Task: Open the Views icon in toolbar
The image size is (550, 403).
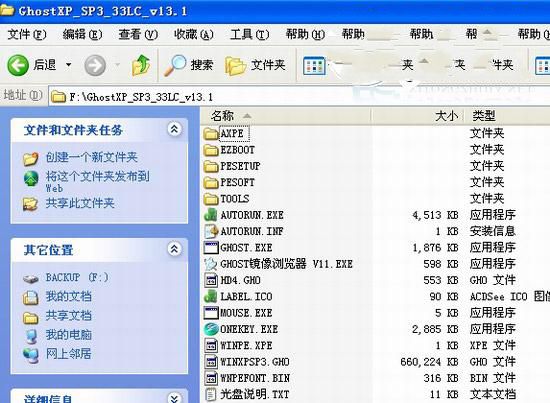Action: point(314,66)
